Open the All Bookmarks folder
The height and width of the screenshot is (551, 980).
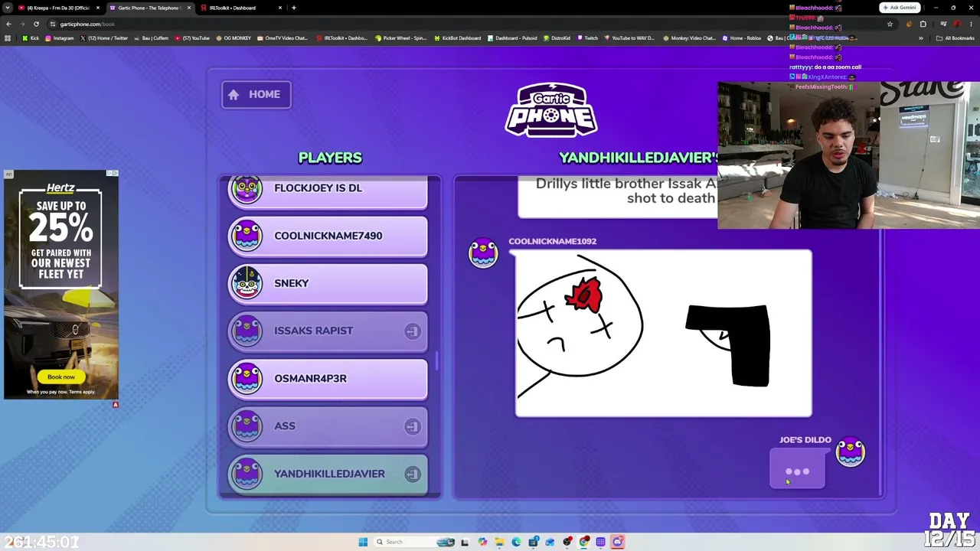(956, 38)
